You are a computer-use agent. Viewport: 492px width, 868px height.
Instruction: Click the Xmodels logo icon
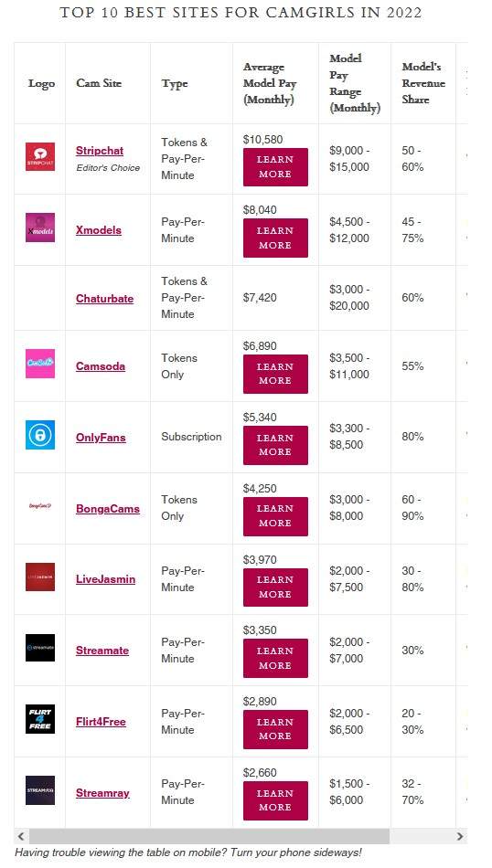(40, 228)
